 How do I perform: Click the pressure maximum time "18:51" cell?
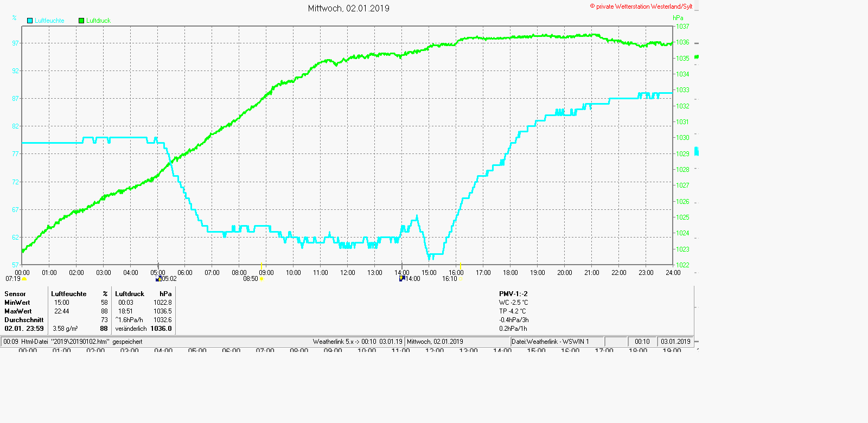(x=126, y=311)
